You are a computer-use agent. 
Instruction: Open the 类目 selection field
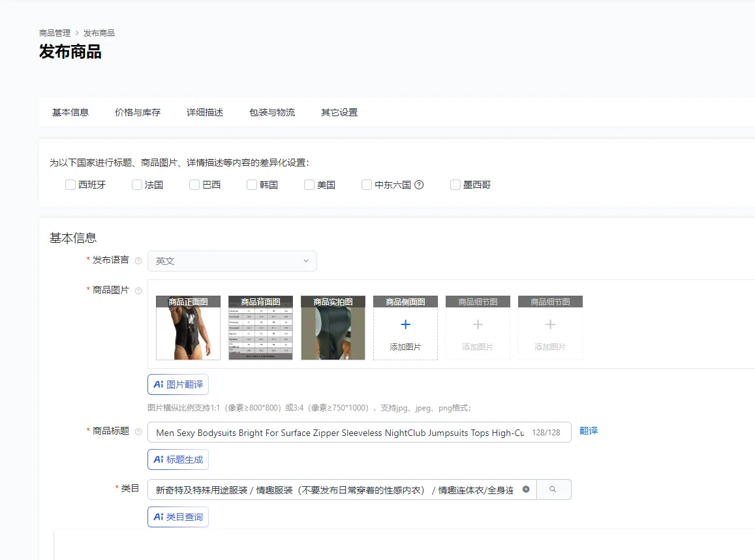click(334, 490)
